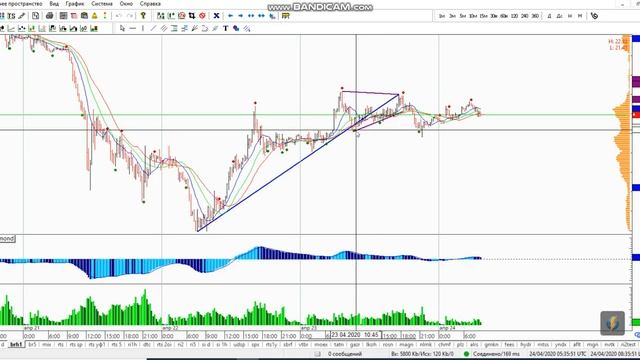Switch to the 15m timeframe
Image resolution: width=640 pixels, height=360 pixels.
click(x=483, y=16)
